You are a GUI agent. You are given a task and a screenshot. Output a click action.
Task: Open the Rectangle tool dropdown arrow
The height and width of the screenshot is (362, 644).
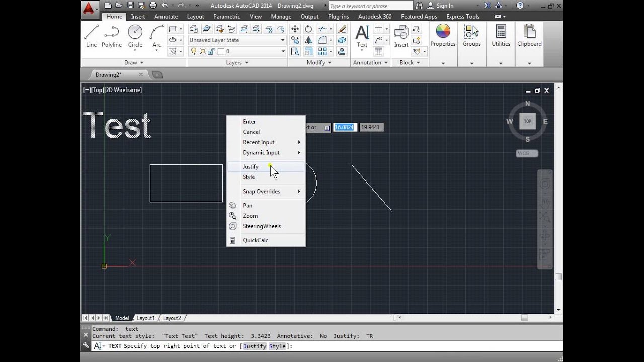181,29
